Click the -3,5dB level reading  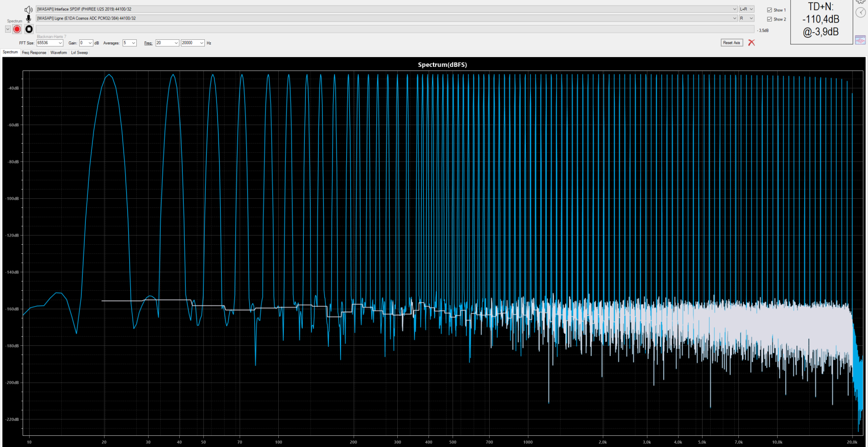763,31
